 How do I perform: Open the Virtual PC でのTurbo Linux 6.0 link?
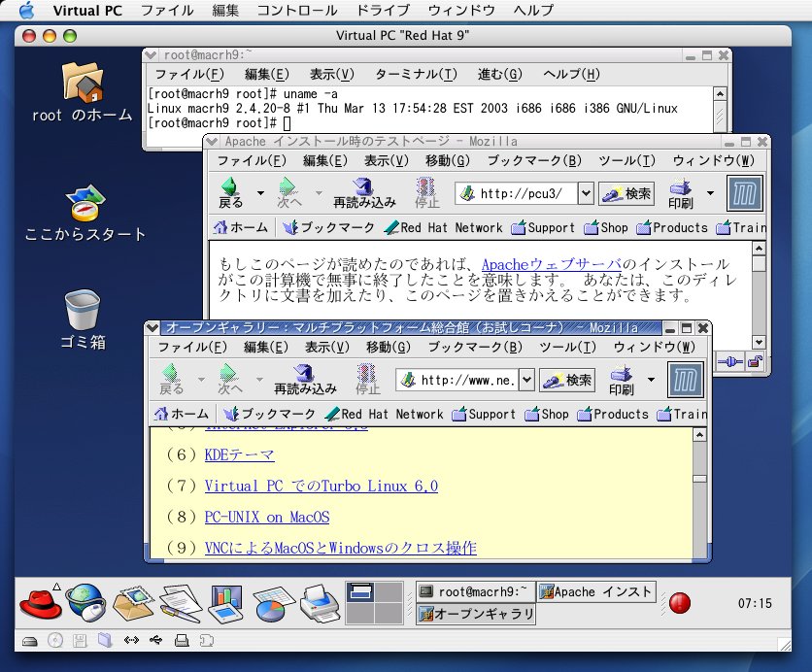(x=321, y=487)
